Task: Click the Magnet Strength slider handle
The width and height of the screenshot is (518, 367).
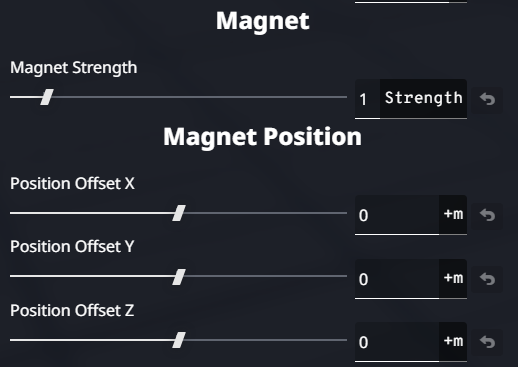Action: (47, 97)
